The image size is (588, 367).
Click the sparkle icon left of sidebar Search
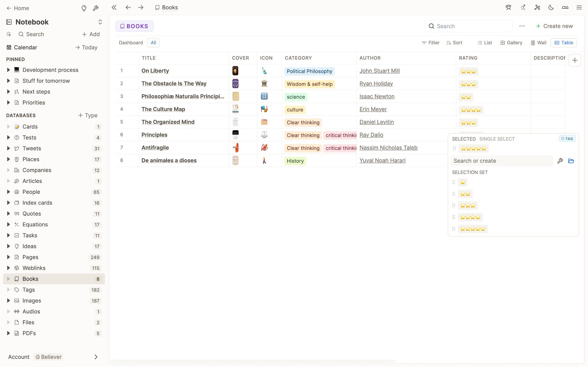[x=9, y=34]
